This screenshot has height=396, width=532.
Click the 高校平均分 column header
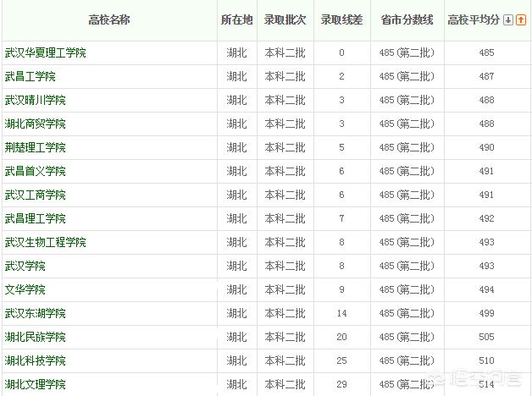[x=474, y=20]
